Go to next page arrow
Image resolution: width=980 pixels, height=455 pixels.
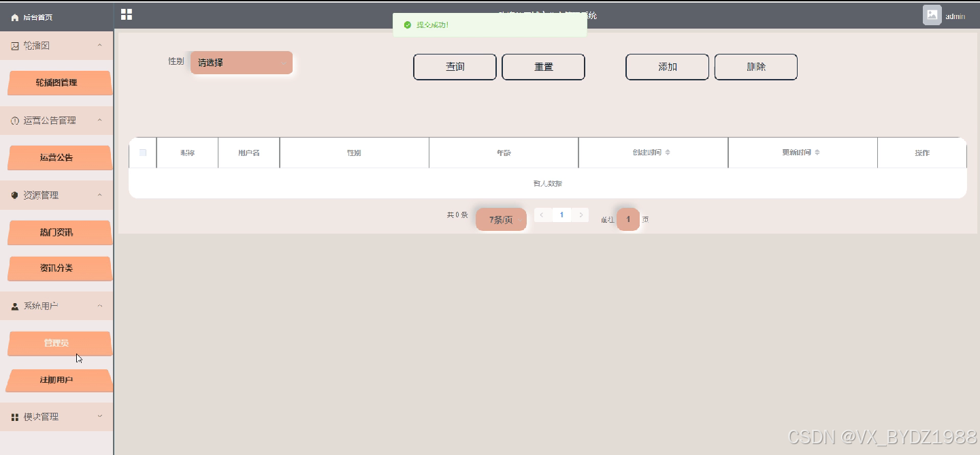click(x=581, y=215)
